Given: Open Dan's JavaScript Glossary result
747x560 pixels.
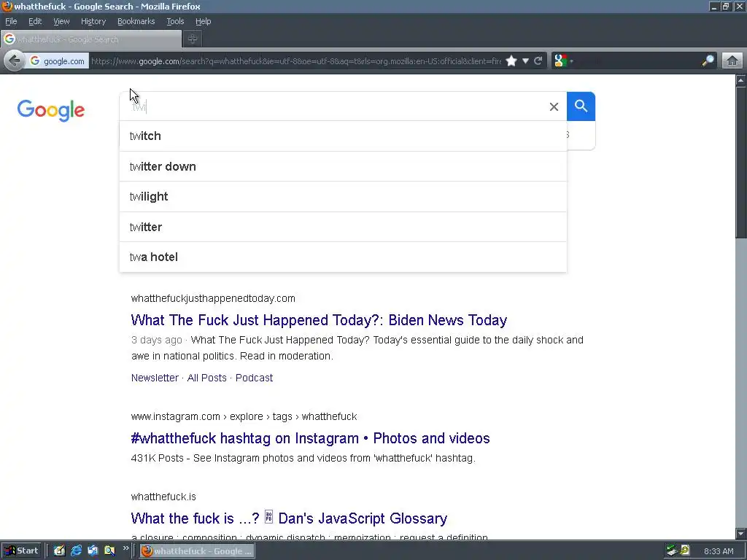Looking at the screenshot, I should (289, 518).
